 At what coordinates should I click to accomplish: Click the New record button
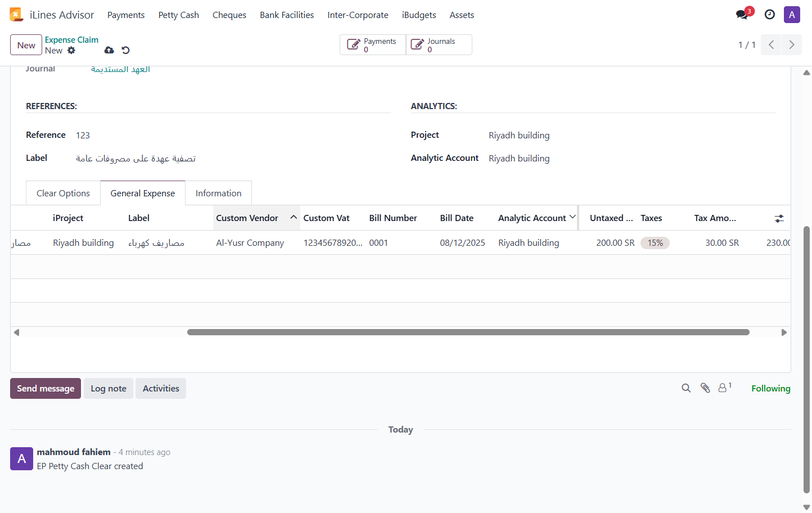point(26,45)
